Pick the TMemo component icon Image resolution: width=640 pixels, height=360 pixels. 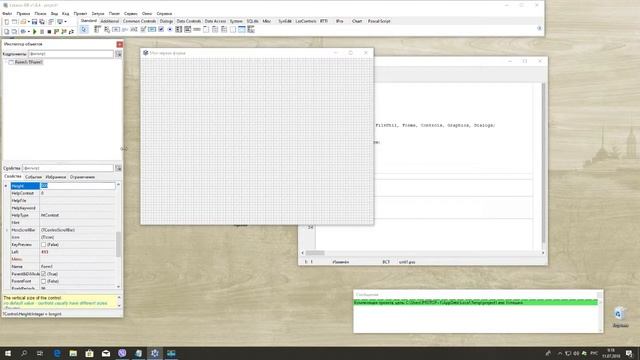(143, 29)
